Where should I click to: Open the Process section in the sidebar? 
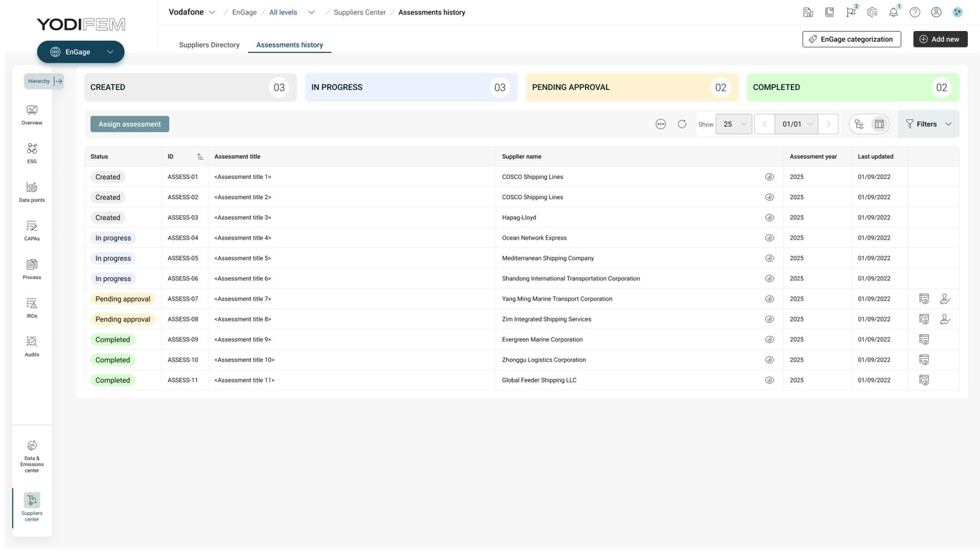32,269
